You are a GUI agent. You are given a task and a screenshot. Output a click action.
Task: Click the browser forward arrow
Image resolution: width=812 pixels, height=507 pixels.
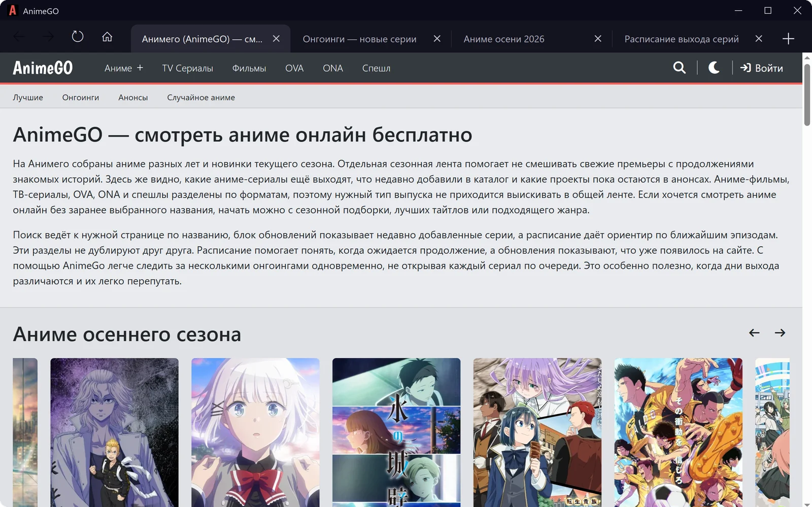click(48, 37)
